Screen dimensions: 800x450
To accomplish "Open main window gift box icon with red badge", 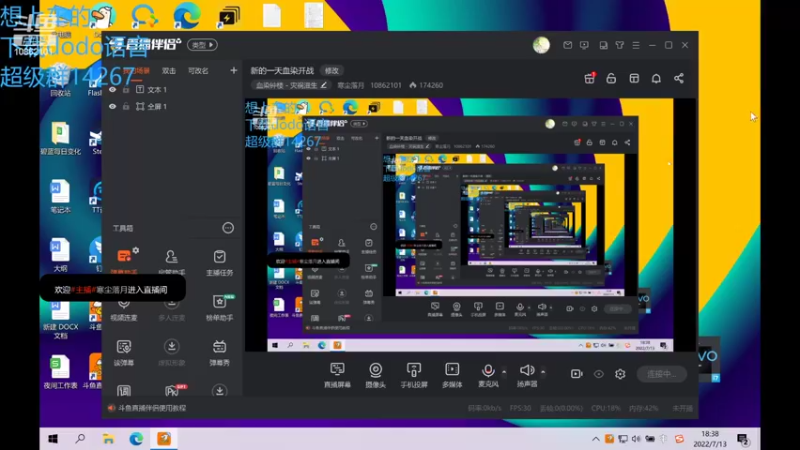I will click(x=590, y=78).
